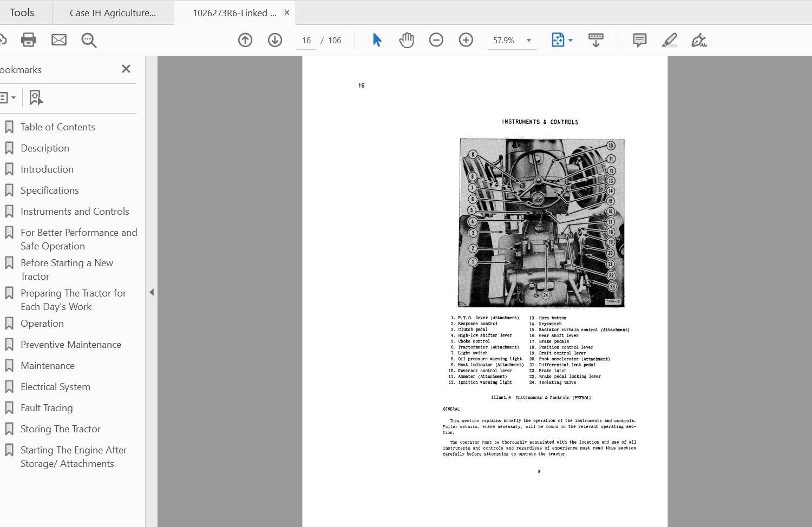Toggle the Fit Page view mode
This screenshot has width=812, height=527.
558,39
